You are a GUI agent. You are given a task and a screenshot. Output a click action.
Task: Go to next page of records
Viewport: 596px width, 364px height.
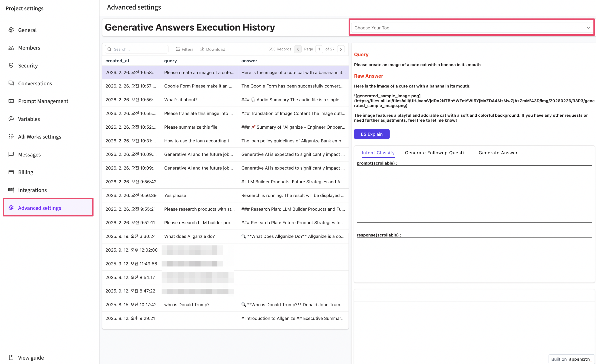[341, 49]
